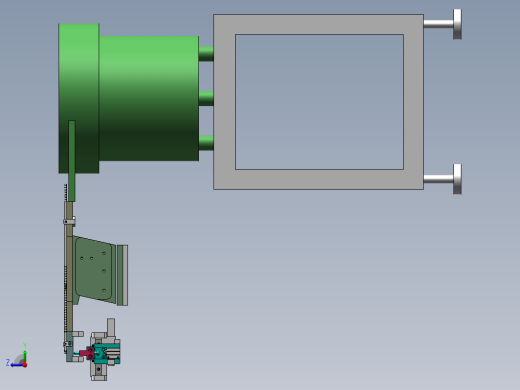
Task: Click the lower right knob handle
Action: pos(457,179)
